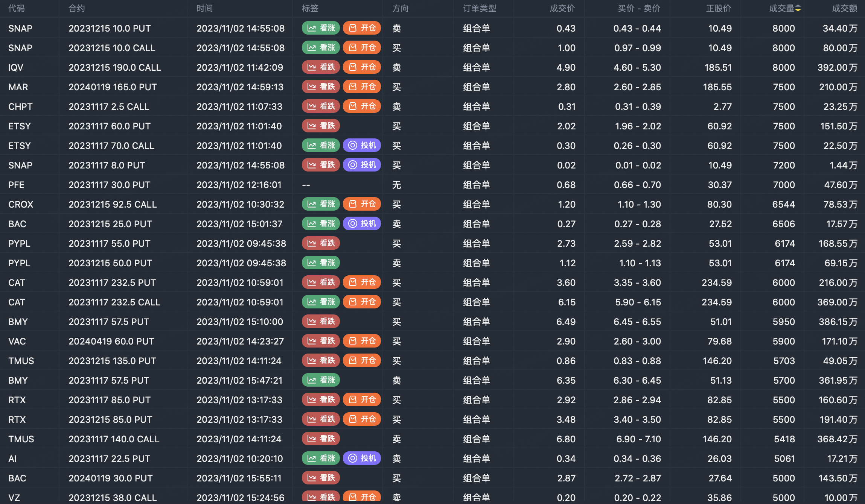The height and width of the screenshot is (504, 865).
Task: Click the 看跌 tag on ETSY 60.0 PUT row
Action: point(321,126)
